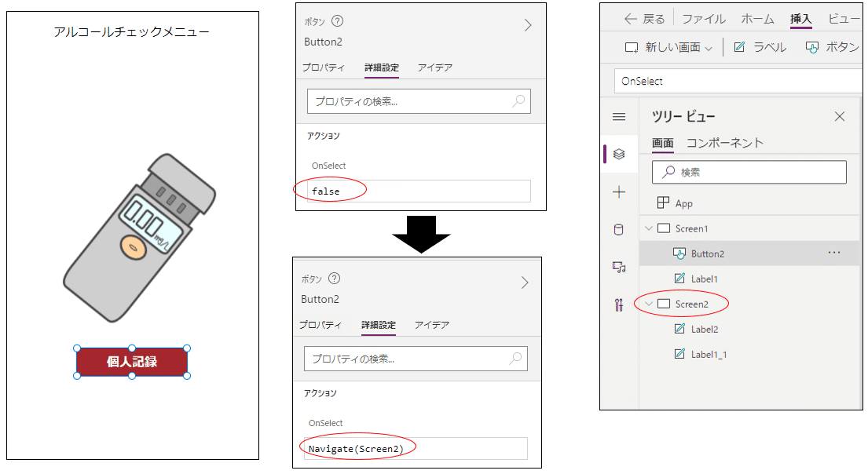The width and height of the screenshot is (868, 474).
Task: Open the Advanced tools icon in left rail
Action: (619, 304)
